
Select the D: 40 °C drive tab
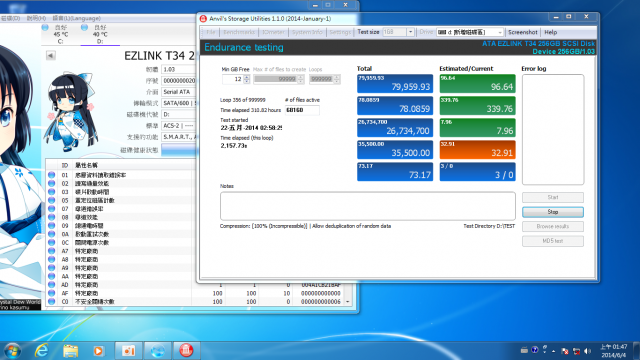pos(100,34)
